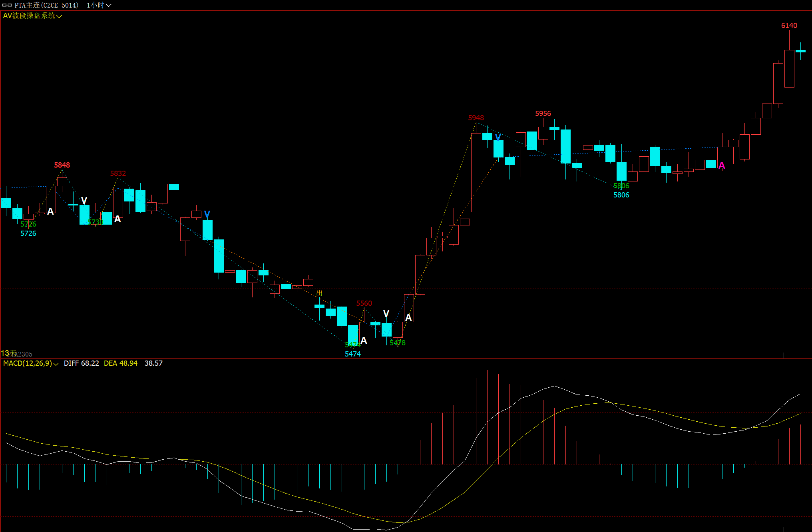
Task: Click the yellow 13天 label
Action: [9, 353]
